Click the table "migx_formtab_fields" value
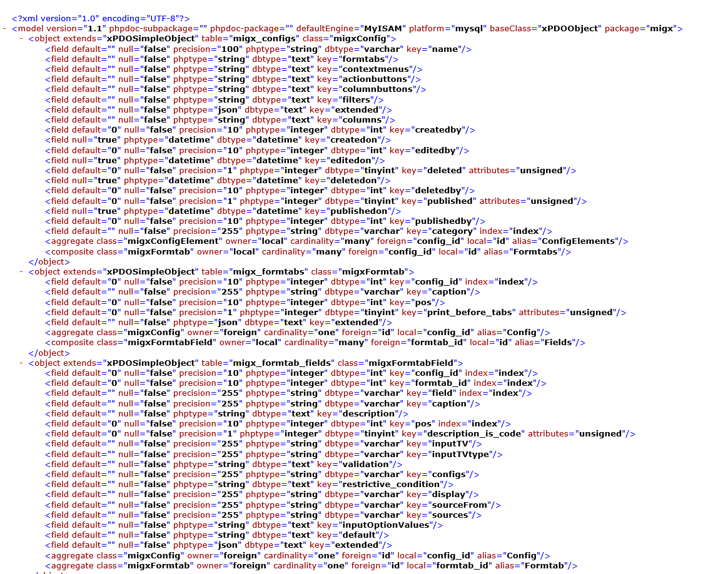Viewport: 728px width, 574px height. click(x=282, y=363)
